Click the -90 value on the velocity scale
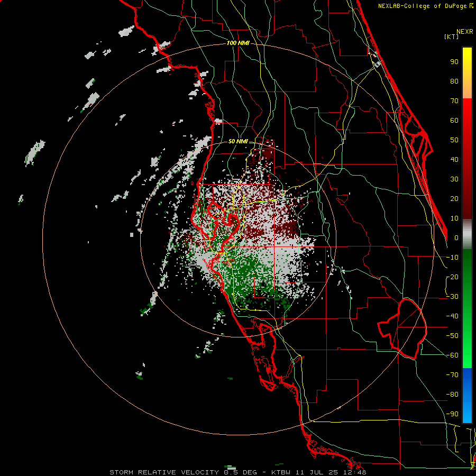The image size is (476, 476). click(452, 414)
